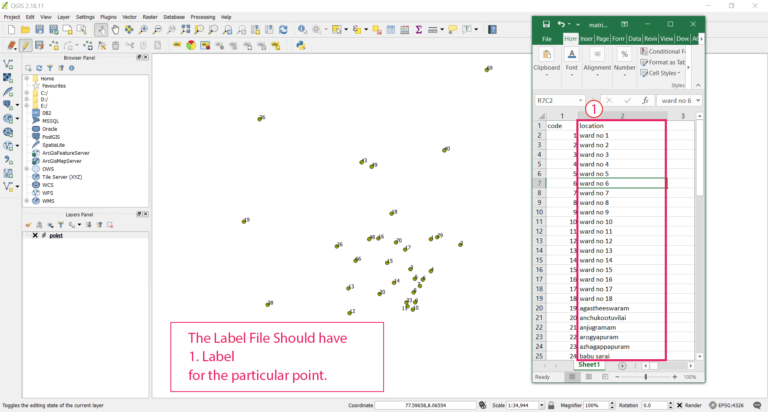Click the Zoom In magnifier tool
Image resolution: width=768 pixels, height=412 pixels.
tap(143, 30)
